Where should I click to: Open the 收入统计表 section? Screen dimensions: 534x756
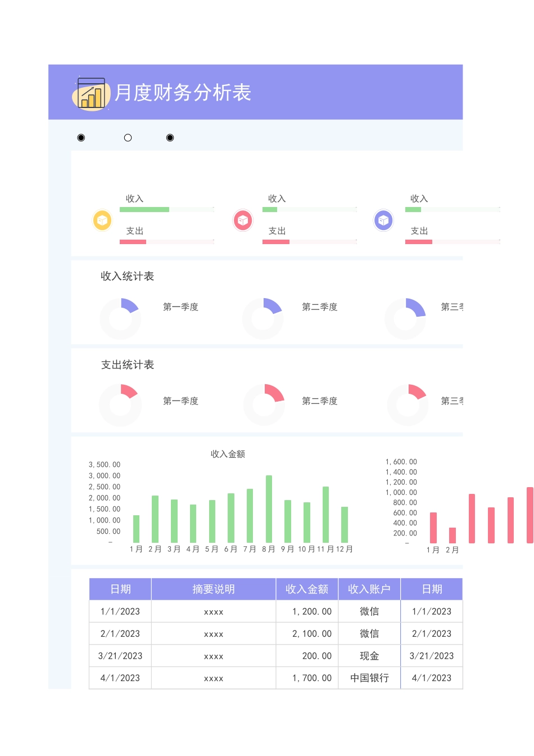[x=128, y=276]
